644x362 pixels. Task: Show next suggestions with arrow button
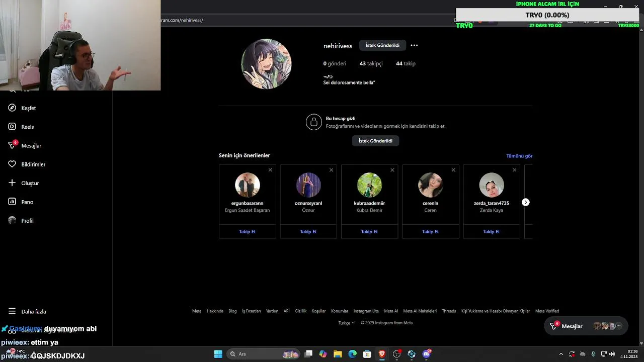click(x=525, y=202)
